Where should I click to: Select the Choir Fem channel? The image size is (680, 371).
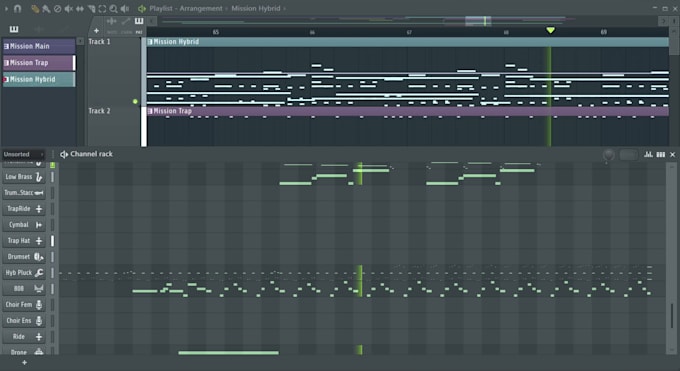coord(24,305)
